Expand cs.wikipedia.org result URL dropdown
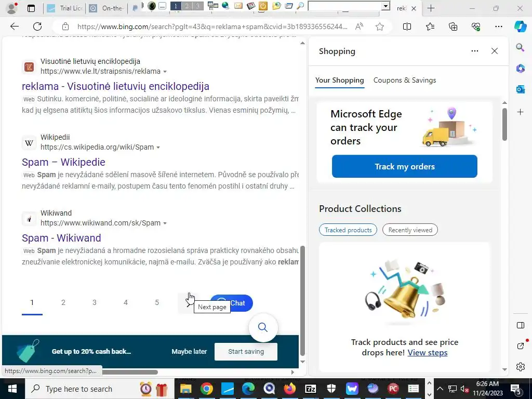532x399 pixels. (x=158, y=148)
